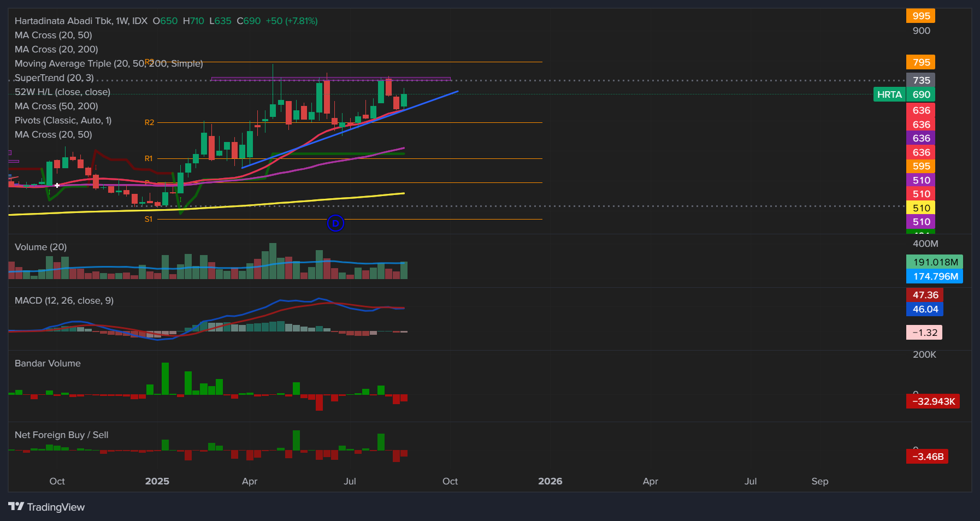Click the −3.46B net foreign label
Screen dimensions: 980x521
[x=927, y=457]
